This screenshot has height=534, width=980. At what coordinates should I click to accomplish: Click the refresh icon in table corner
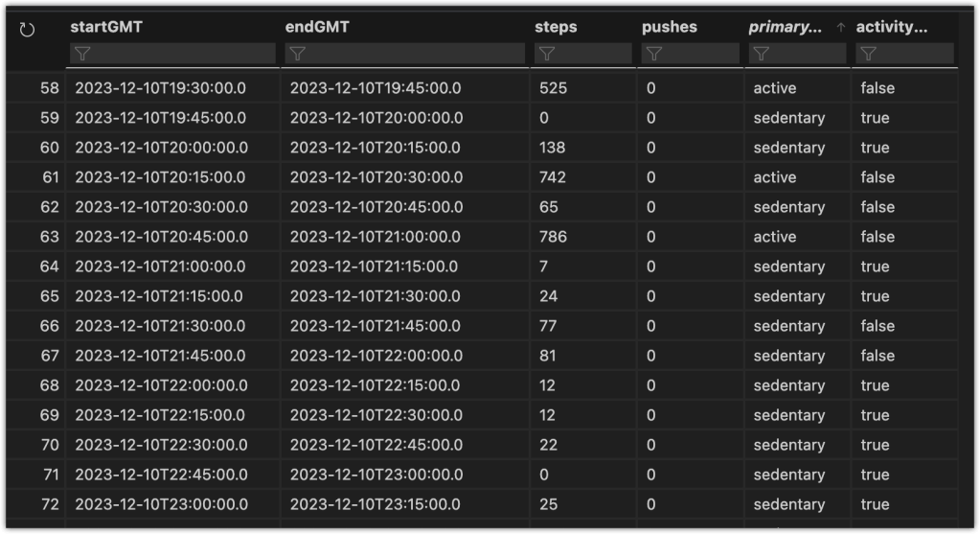tap(27, 30)
